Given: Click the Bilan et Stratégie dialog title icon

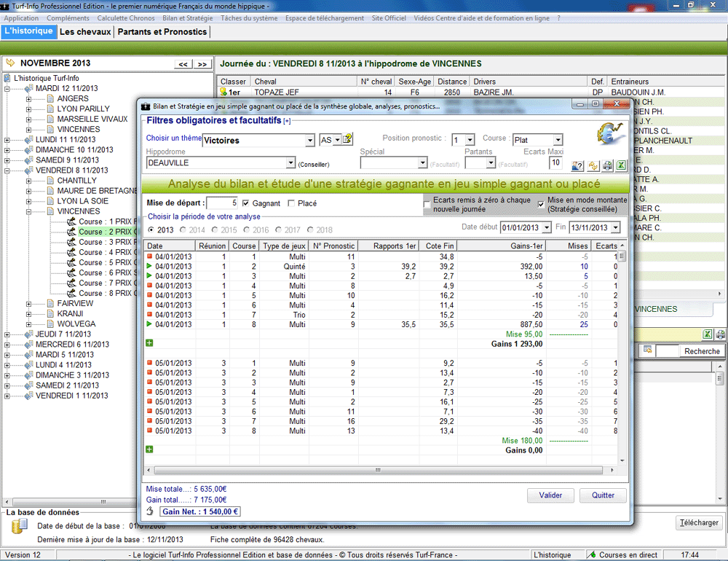Looking at the screenshot, I should [146, 106].
